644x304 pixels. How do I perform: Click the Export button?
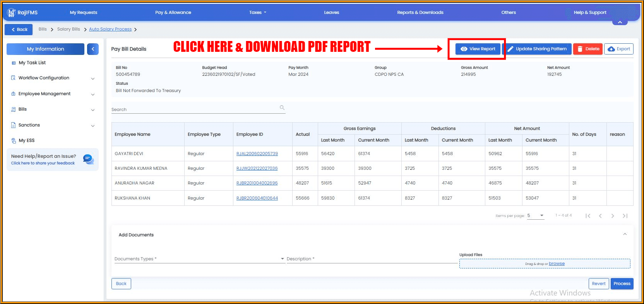pos(618,49)
